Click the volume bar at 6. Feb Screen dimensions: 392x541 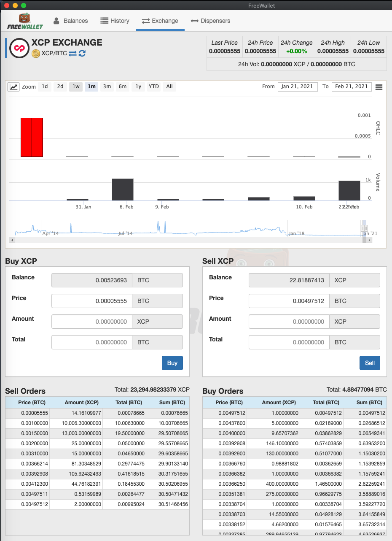click(123, 189)
